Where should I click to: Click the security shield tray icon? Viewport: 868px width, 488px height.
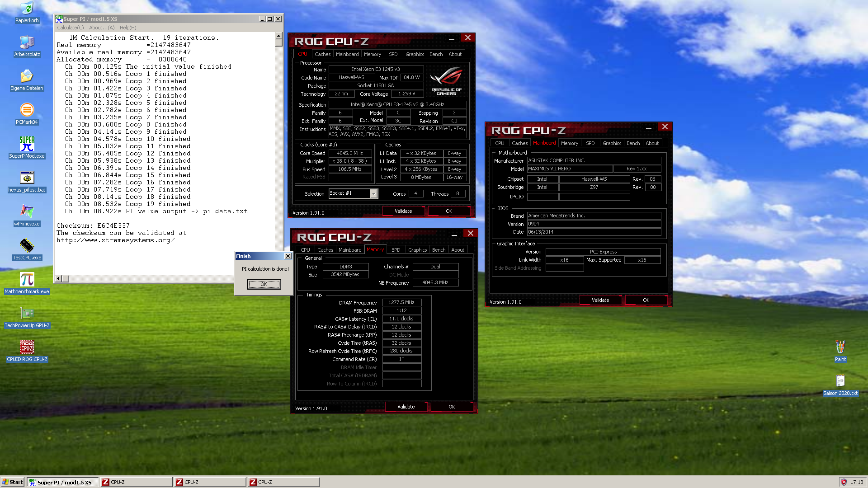click(843, 482)
